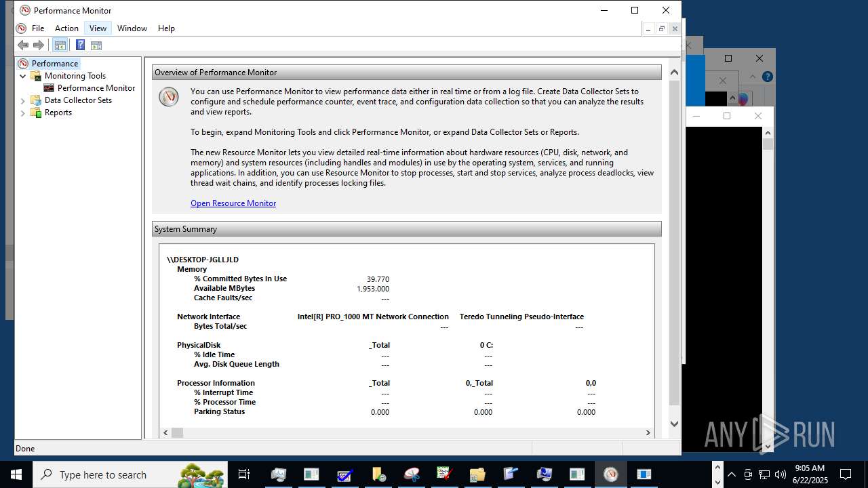Open the File menu
This screenshot has height=488, width=868.
pos(38,28)
